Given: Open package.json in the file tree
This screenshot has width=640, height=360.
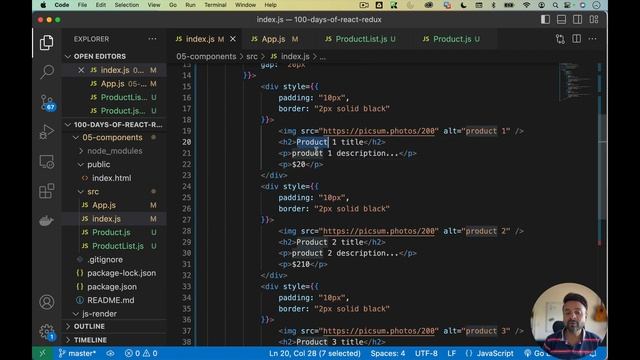Looking at the screenshot, I should 112,287.
